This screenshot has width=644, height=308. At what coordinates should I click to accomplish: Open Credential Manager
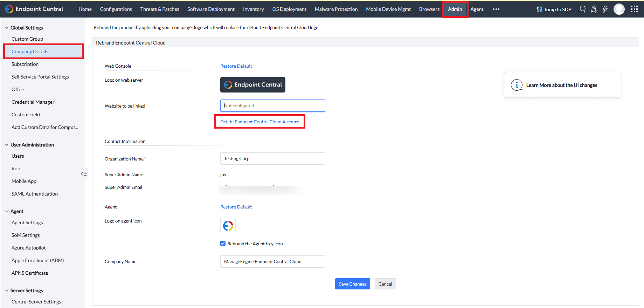pos(33,102)
